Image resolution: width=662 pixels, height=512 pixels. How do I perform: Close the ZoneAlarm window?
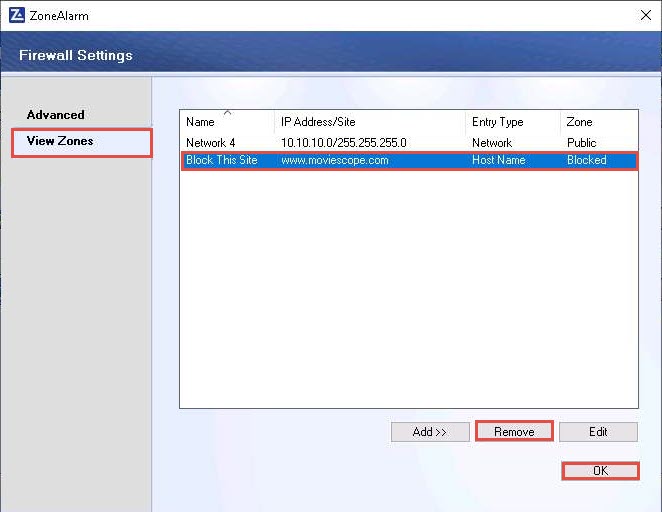(646, 15)
